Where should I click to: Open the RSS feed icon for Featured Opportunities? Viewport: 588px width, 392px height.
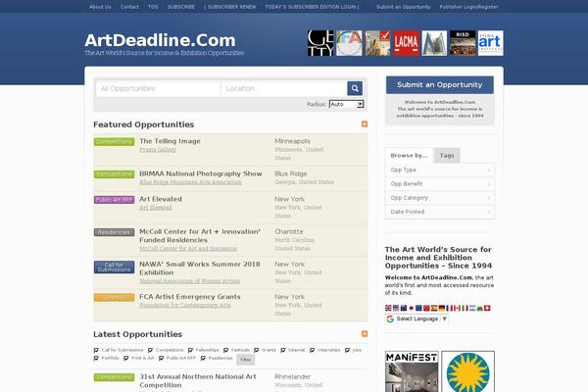tap(365, 124)
